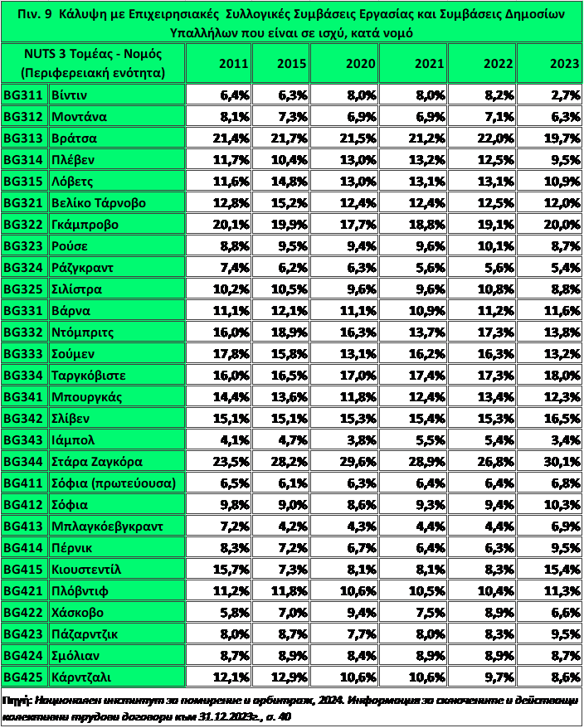Select the NUTS 3 Τομέας - Νομός header
Screen dimensions: 584x728
(x=93, y=63)
